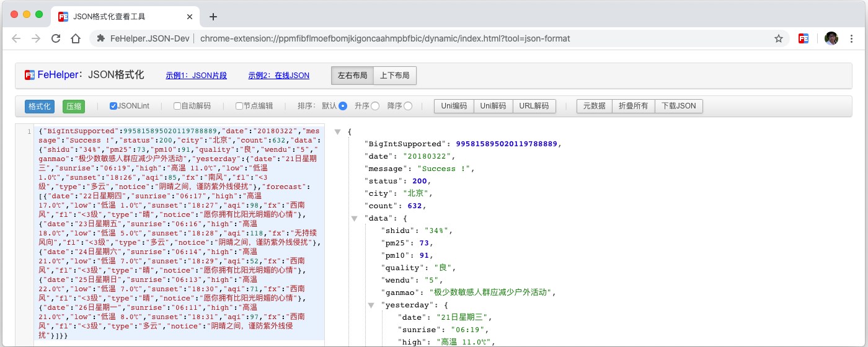Image resolution: width=868 pixels, height=347 pixels.
Task: Click the ganmao value 极少数敏感人群应减少户外活动
Action: click(492, 292)
